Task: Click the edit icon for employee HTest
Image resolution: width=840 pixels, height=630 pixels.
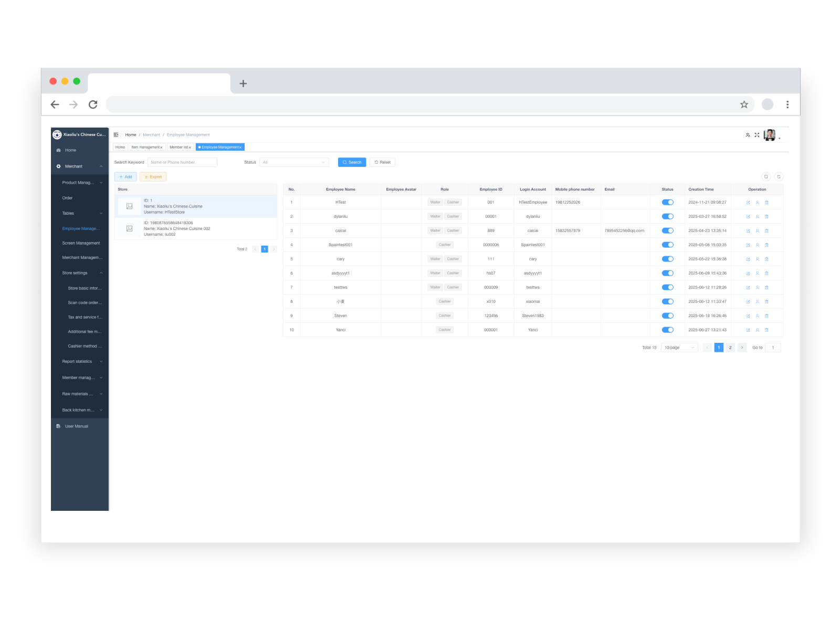Action: [x=748, y=203]
